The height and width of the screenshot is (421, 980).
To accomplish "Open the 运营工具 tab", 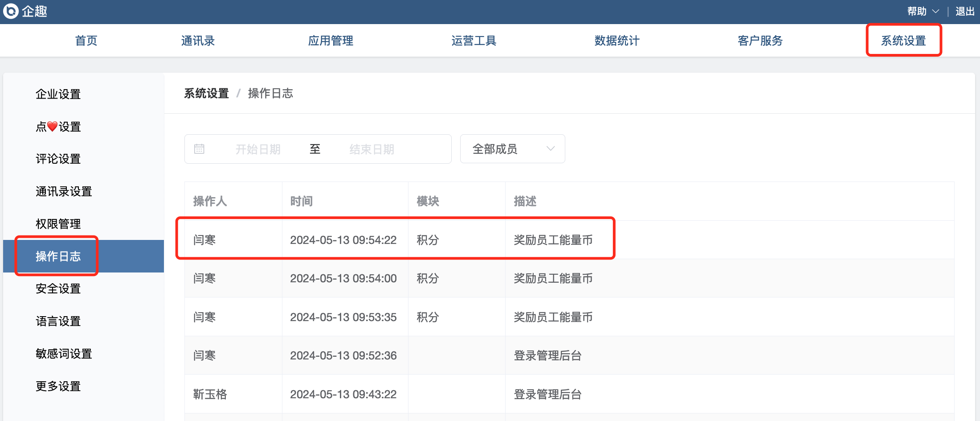I will (474, 41).
